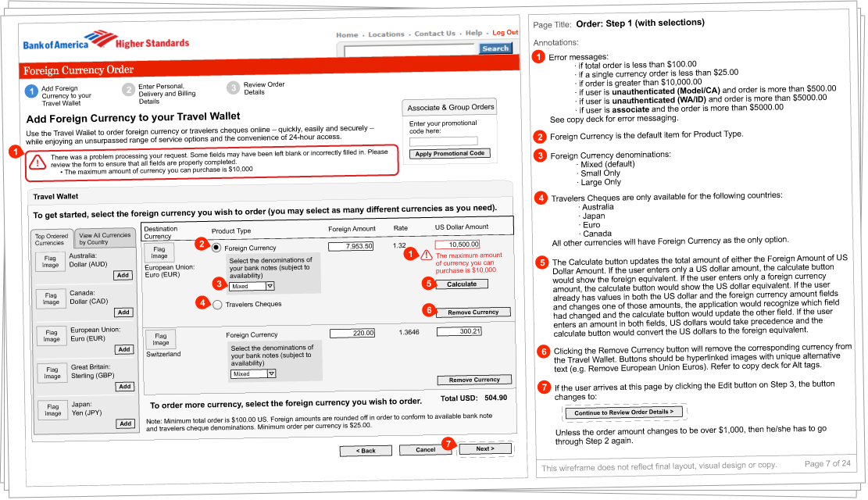Click the Continue to Review Order Details button
Screen dimensions: 868x500
(624, 412)
